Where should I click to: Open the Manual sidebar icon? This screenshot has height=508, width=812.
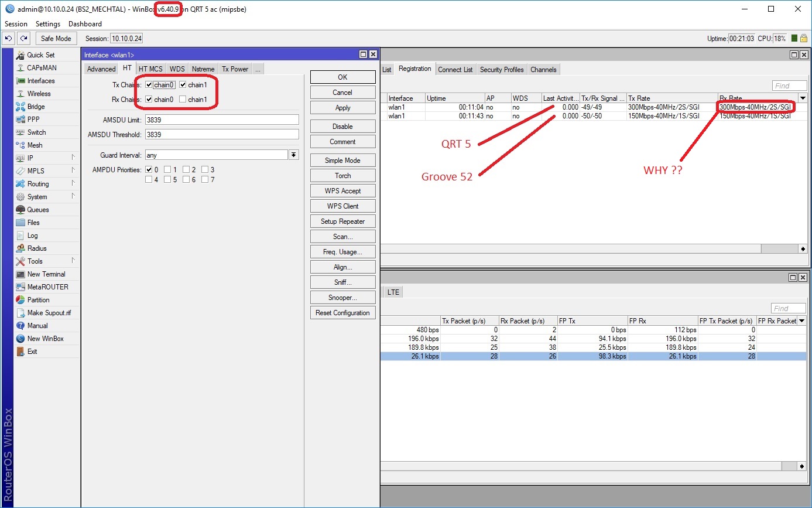(20, 326)
